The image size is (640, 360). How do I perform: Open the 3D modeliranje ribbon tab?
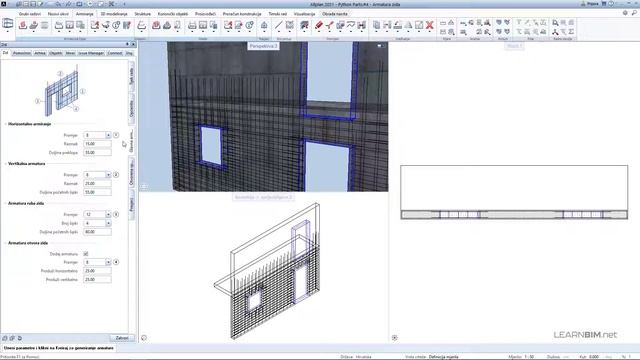(x=114, y=14)
